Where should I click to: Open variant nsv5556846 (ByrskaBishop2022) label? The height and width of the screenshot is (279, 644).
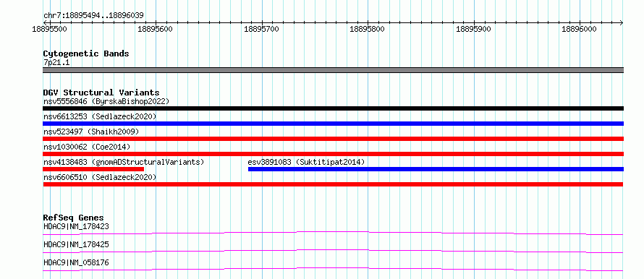tap(106, 101)
